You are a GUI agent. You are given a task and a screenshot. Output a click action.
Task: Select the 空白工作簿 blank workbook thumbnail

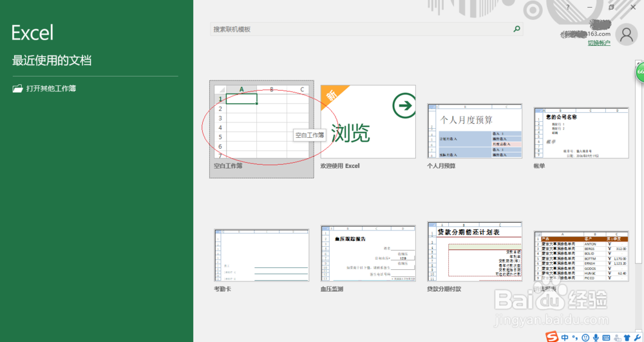click(261, 122)
